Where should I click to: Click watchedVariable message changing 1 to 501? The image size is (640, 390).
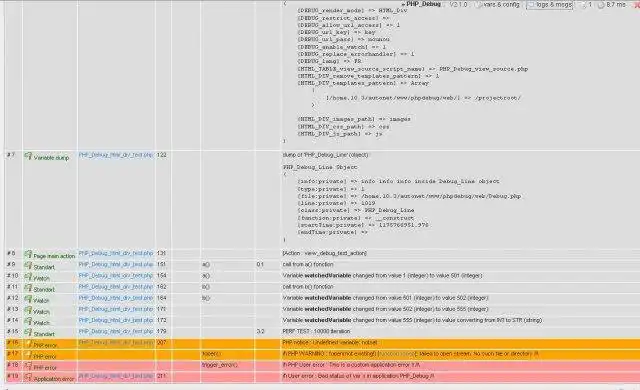[x=382, y=276]
